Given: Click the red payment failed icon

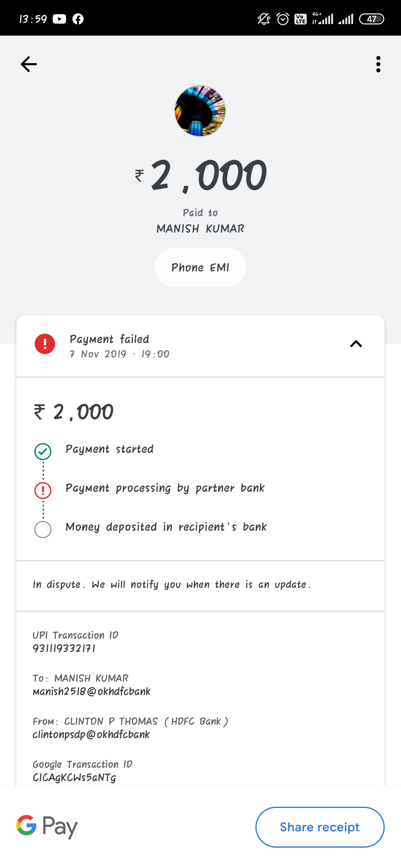Looking at the screenshot, I should (45, 344).
